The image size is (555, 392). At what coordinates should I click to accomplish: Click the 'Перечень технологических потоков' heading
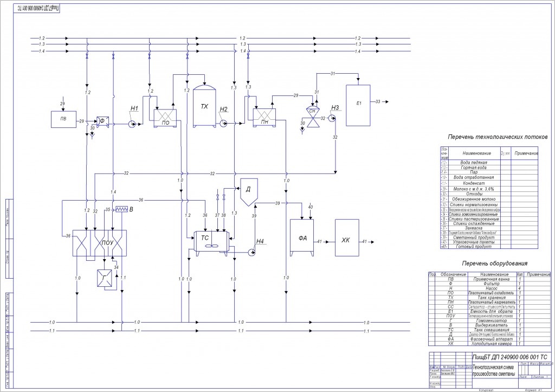pyautogui.click(x=498, y=137)
